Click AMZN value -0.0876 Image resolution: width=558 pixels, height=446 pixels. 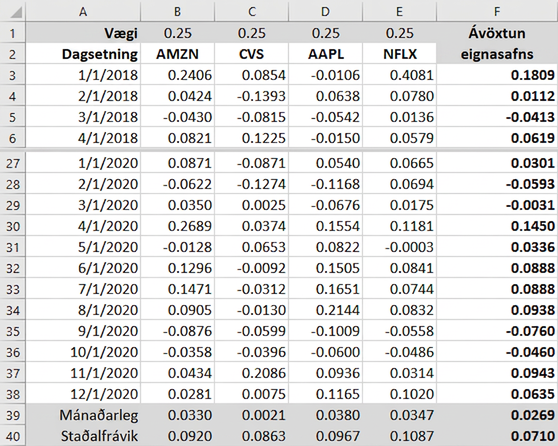click(x=177, y=331)
